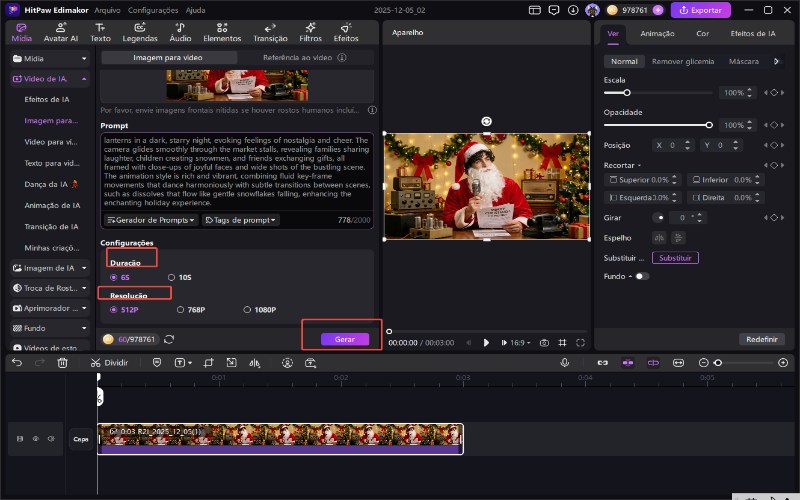This screenshot has height=500, width=800.
Task: Choose the 1080P resolution option
Action: coord(259,310)
